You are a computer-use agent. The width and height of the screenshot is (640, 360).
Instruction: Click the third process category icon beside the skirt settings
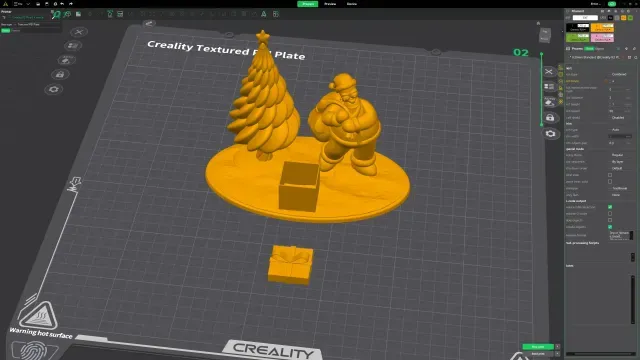click(x=560, y=81)
